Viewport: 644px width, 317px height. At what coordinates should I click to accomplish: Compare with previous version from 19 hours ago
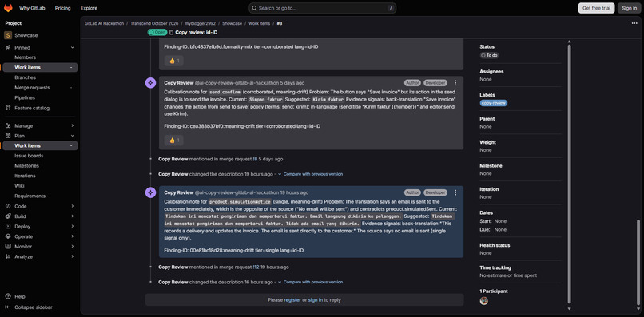click(313, 174)
